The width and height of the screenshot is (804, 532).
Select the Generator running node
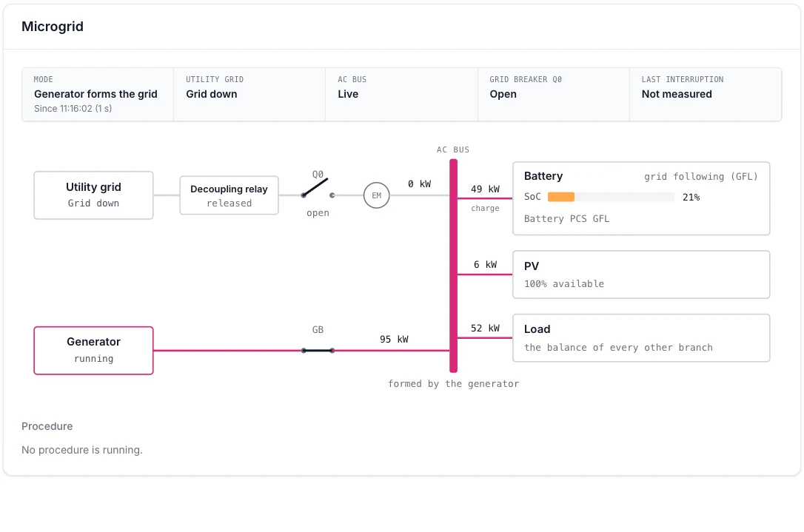pyautogui.click(x=93, y=351)
